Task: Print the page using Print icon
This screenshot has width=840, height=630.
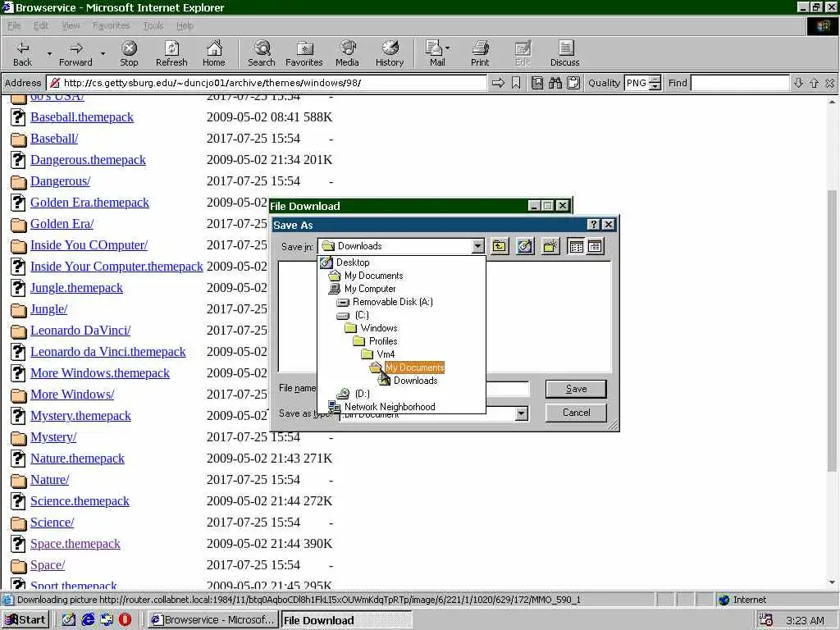Action: pos(480,53)
